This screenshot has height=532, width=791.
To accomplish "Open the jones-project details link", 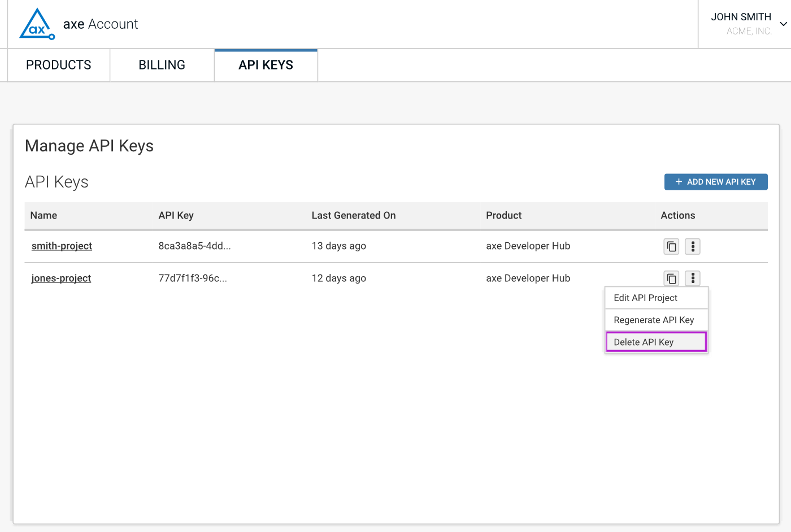I will coord(61,278).
